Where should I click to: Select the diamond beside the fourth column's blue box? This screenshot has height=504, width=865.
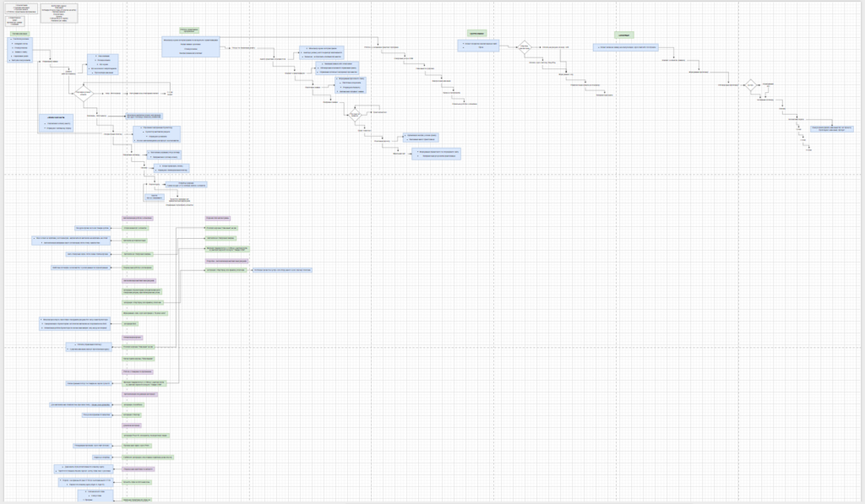[x=524, y=46]
